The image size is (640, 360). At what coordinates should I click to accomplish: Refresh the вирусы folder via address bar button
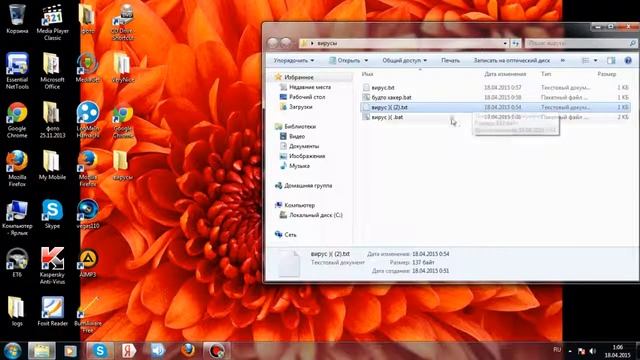516,43
